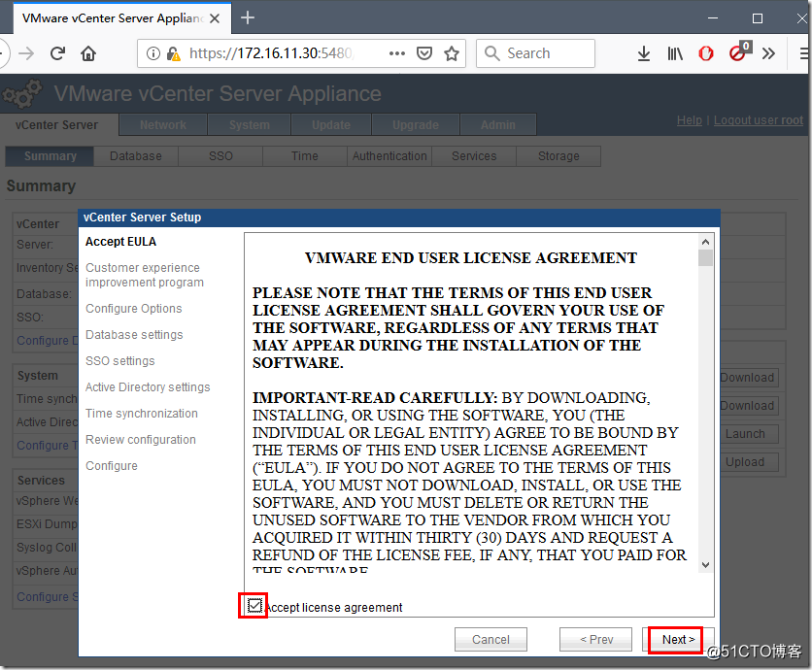This screenshot has width=812, height=670.
Task: Click Configure link under Services section
Action: click(x=48, y=597)
